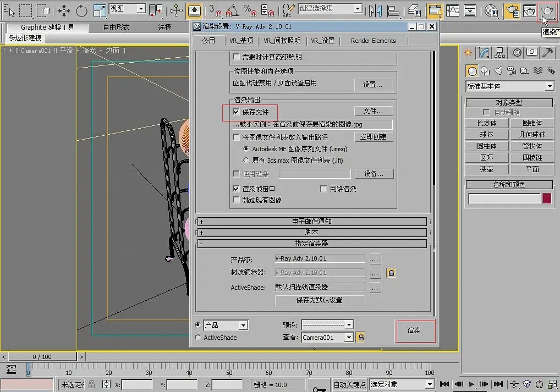Toggle the 3D snaps icon
The image size is (560, 392).
click(x=215, y=10)
